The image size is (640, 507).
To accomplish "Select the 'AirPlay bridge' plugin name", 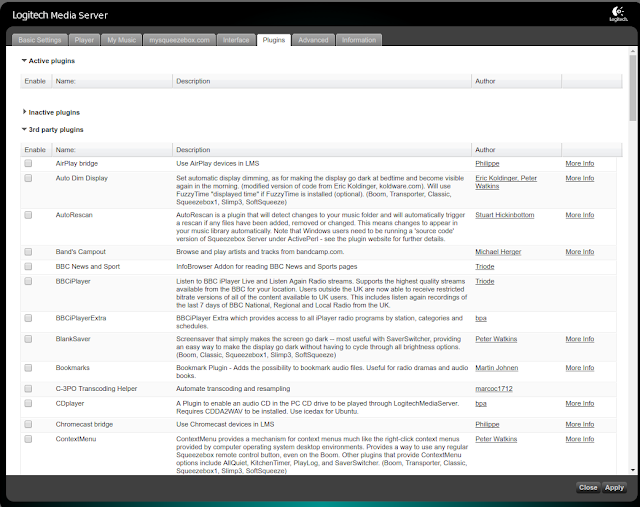I will [77, 163].
